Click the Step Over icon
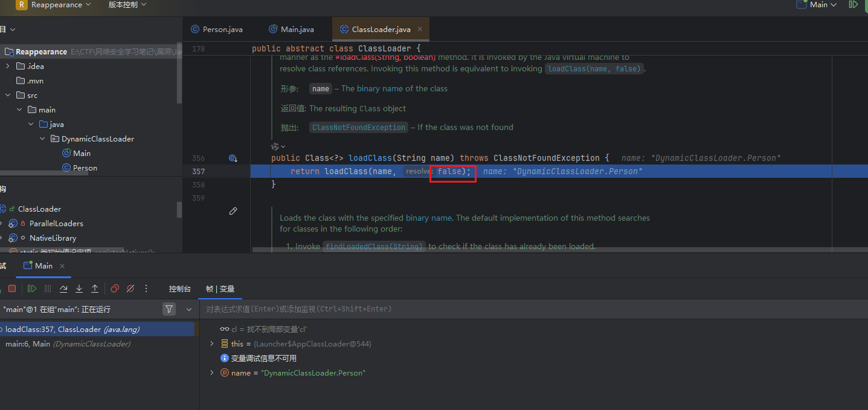Image resolution: width=868 pixels, height=410 pixels. click(63, 289)
